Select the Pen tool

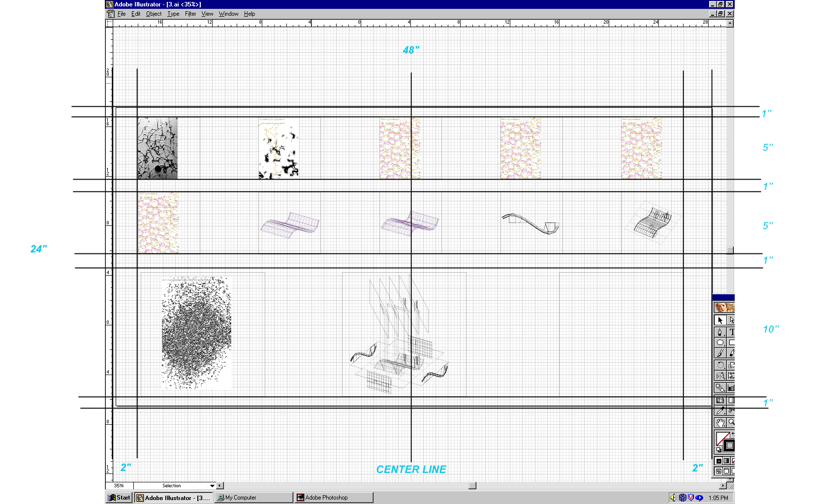[x=720, y=332]
